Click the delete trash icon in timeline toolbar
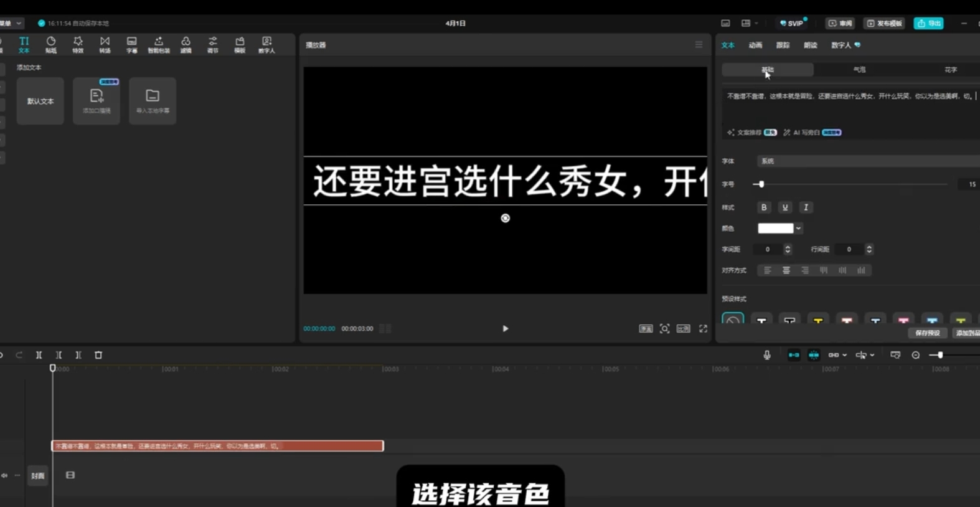The width and height of the screenshot is (980, 507). 98,355
